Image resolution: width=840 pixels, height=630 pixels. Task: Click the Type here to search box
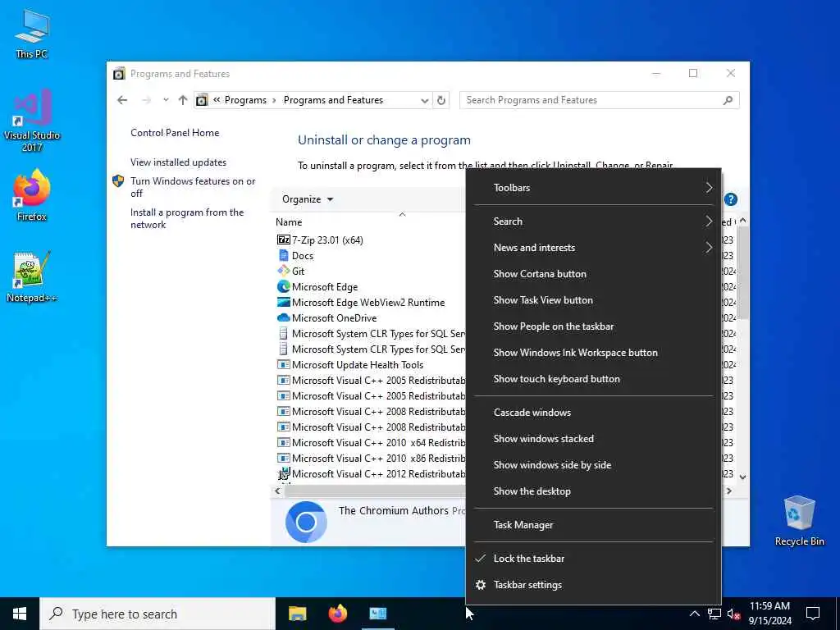click(157, 614)
